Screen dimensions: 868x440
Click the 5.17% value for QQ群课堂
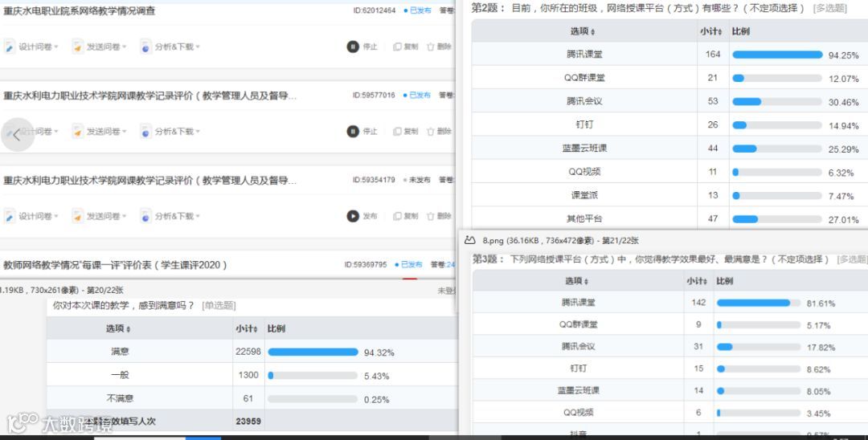point(819,325)
